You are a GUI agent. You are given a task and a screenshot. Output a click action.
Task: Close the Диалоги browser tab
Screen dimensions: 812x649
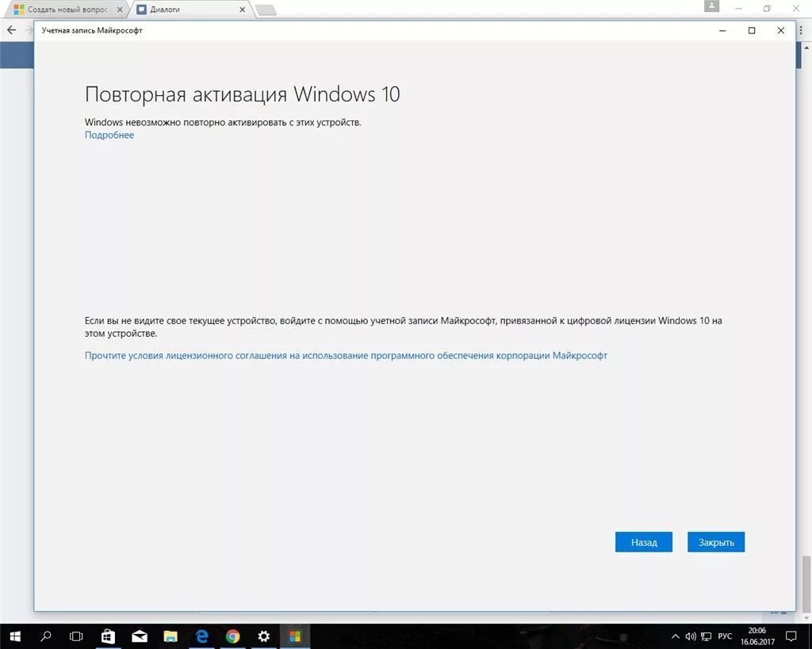point(242,10)
